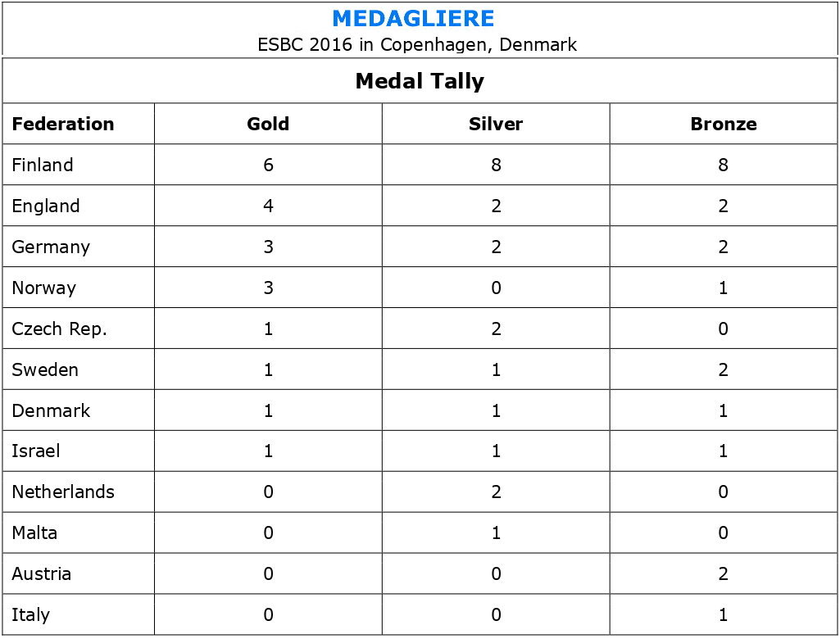The height and width of the screenshot is (639, 840).
Task: Click the Netherlands silver medal count
Action: pos(495,492)
